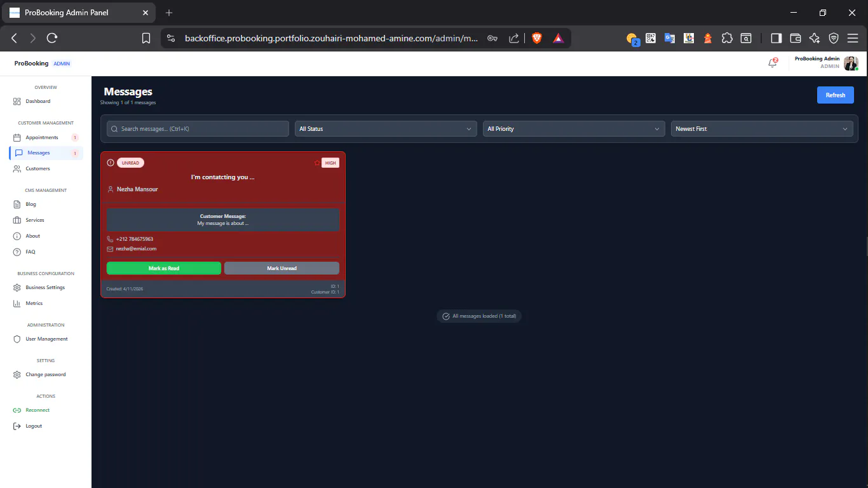Screen dimensions: 868x488
Task: Click the phone number +212 784675963
Action: click(135, 240)
